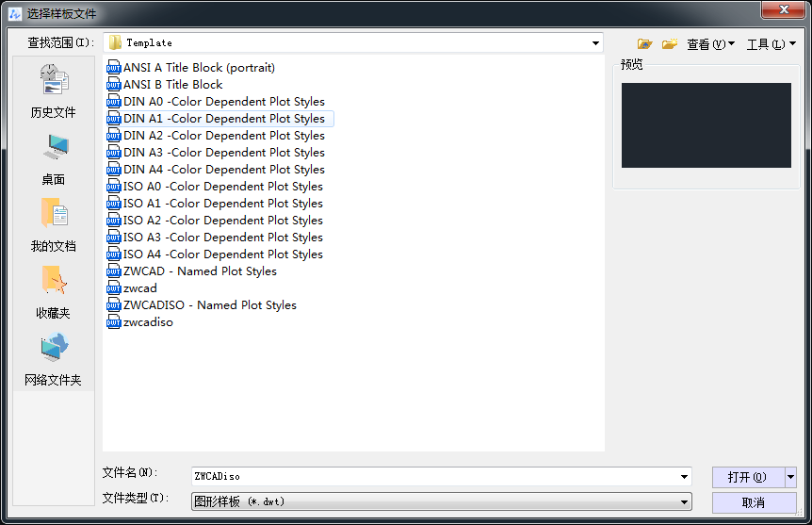Create a new folder icon
The image size is (812, 525).
click(670, 44)
